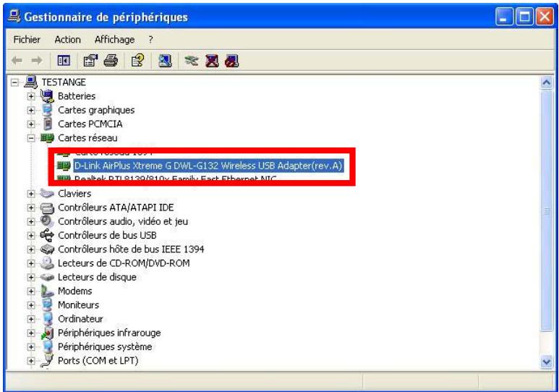Click the D-Link adapter network card icon

64,166
